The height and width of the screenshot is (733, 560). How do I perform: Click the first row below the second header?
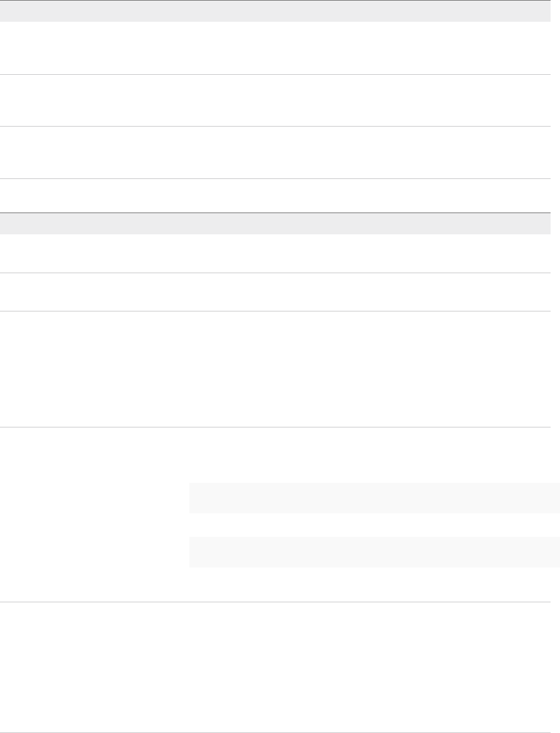click(x=275, y=253)
